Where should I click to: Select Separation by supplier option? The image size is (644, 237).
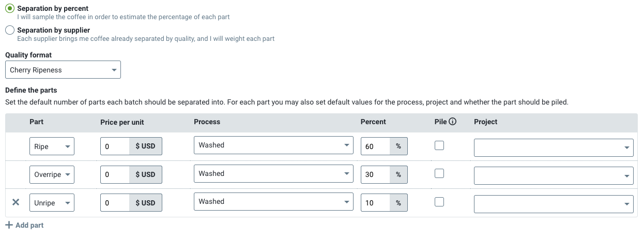pos(9,31)
